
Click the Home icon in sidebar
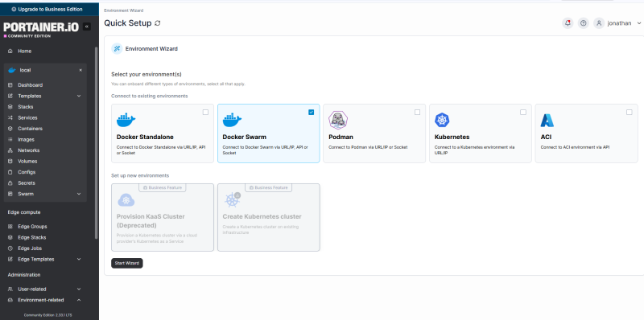(10, 51)
